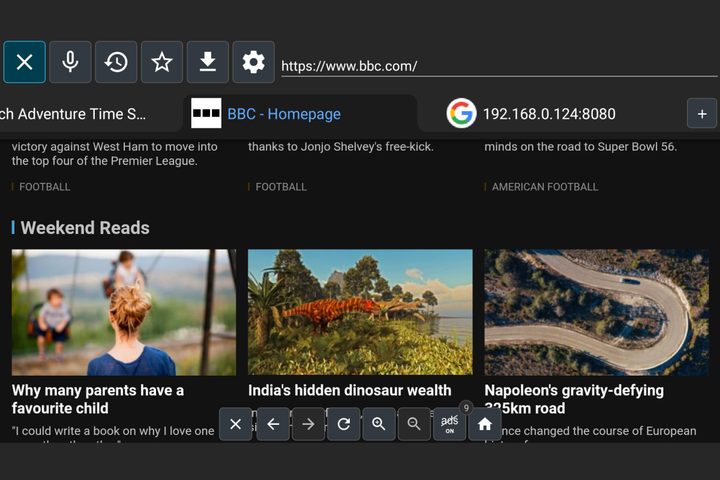Open browsing history
Screen dimensions: 720x480
click(116, 62)
